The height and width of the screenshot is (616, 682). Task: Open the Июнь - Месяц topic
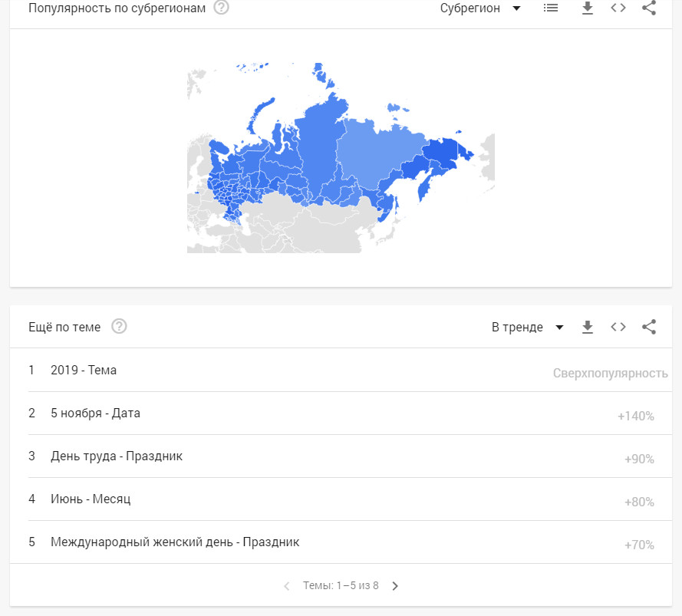[x=91, y=499]
